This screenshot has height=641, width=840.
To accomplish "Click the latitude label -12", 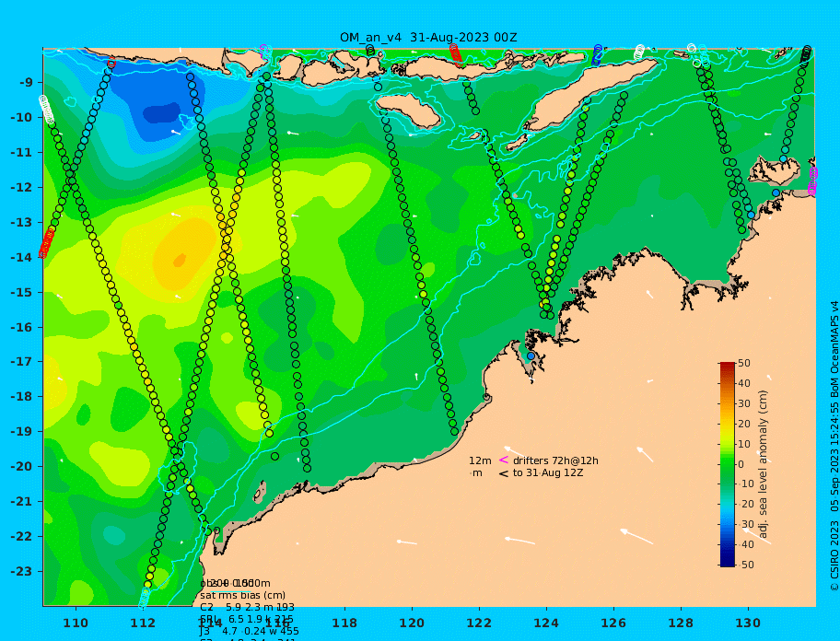I will [21, 188].
